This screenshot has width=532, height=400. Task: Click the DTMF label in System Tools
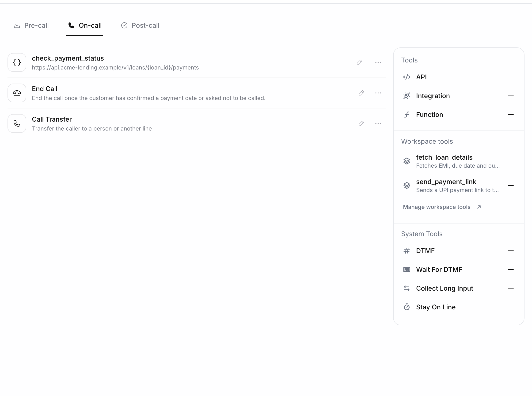tap(425, 251)
